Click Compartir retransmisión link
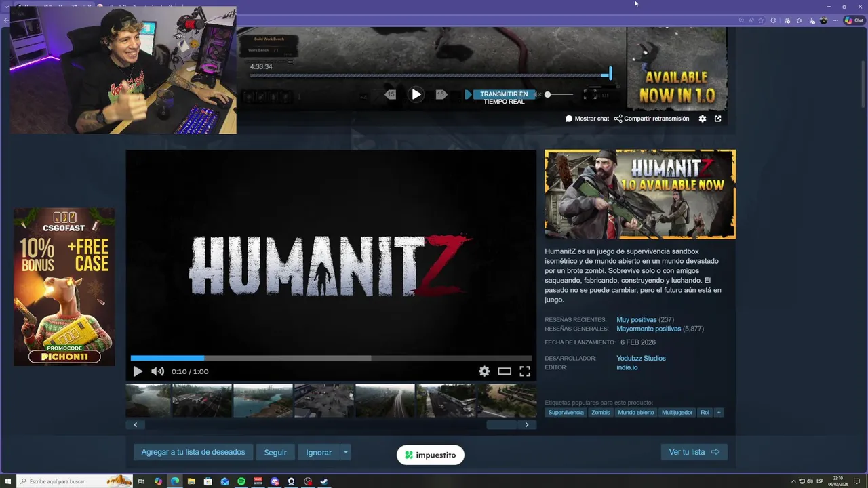The height and width of the screenshot is (488, 868). [652, 119]
